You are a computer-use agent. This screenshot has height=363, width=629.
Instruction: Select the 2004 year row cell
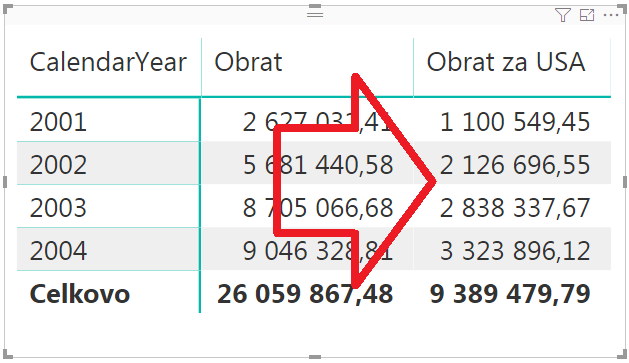pyautogui.click(x=58, y=251)
